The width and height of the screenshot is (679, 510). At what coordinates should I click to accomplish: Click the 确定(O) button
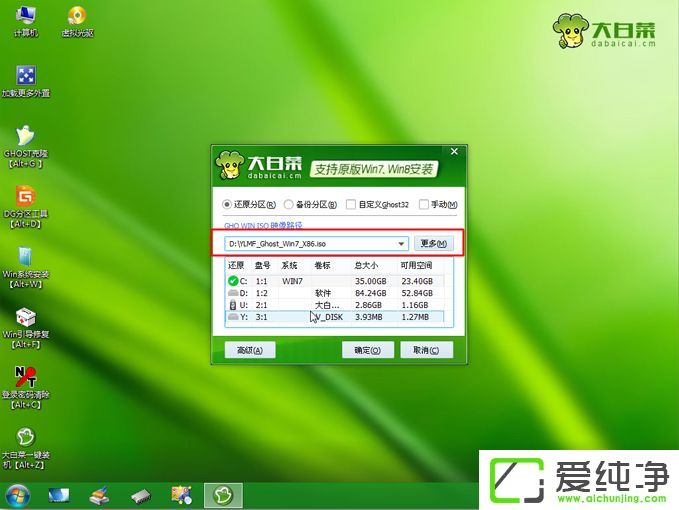click(x=368, y=350)
